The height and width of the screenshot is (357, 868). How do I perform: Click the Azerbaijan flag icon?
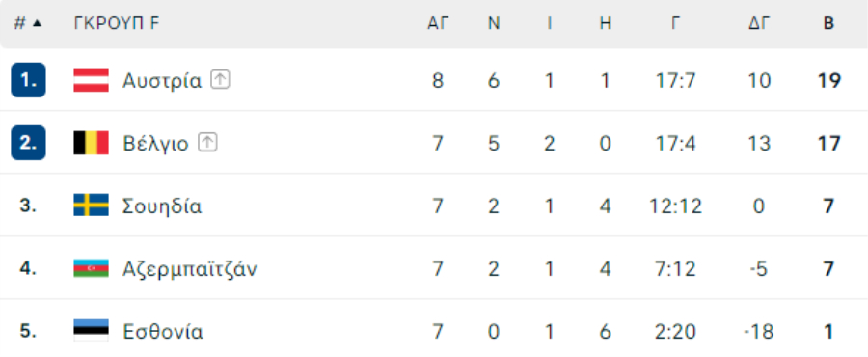[x=92, y=269]
